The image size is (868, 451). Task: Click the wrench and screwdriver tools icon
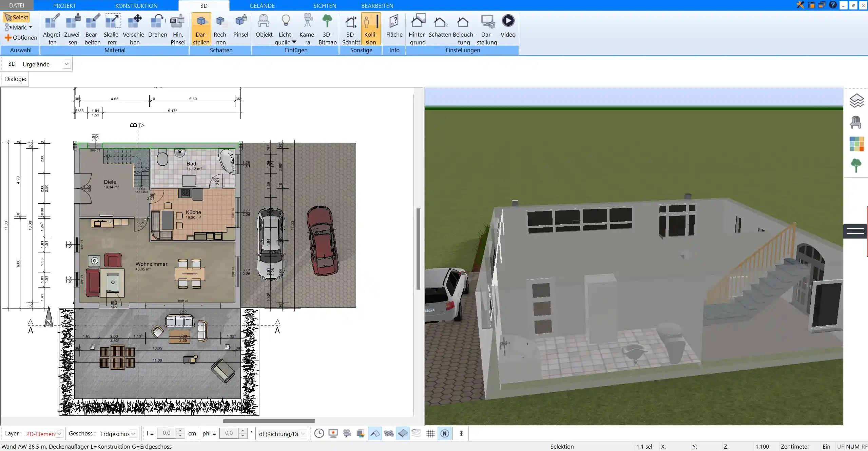click(x=801, y=5)
